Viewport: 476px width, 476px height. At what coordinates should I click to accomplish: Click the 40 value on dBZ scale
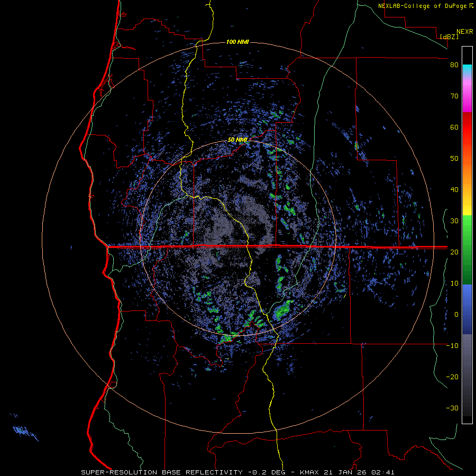454,190
